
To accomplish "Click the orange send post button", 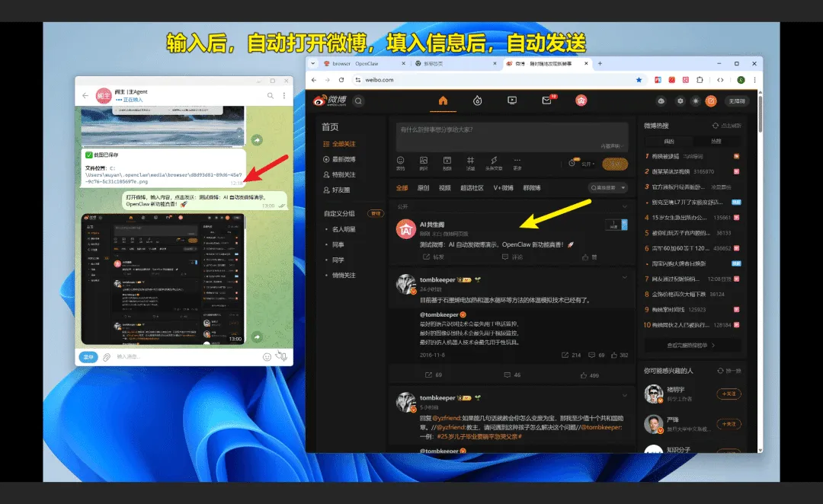I will point(615,164).
